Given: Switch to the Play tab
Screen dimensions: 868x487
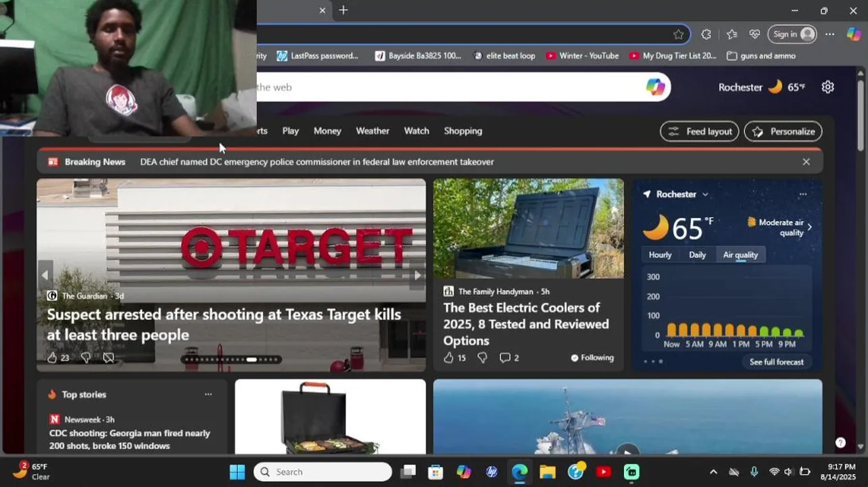Looking at the screenshot, I should pos(291,131).
